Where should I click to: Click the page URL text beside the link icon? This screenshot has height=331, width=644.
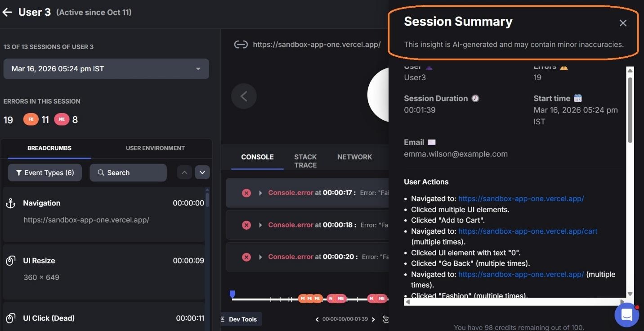pos(317,45)
